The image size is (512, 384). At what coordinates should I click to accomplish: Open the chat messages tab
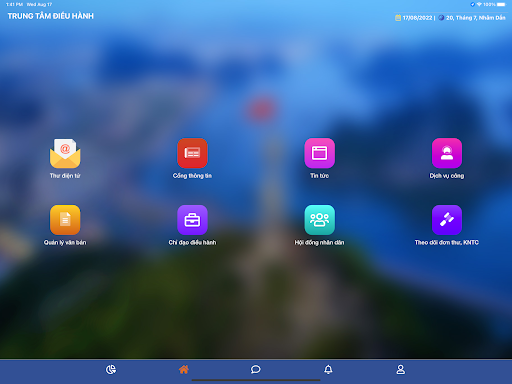click(256, 369)
